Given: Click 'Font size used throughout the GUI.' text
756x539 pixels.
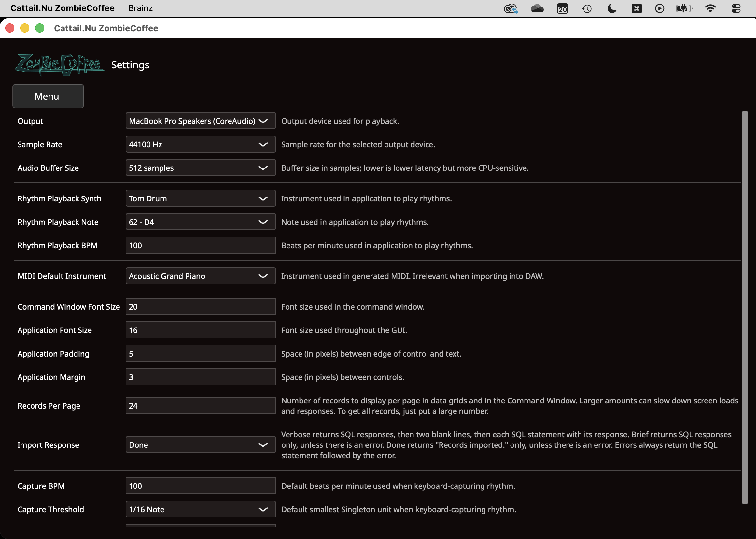Looking at the screenshot, I should tap(344, 330).
